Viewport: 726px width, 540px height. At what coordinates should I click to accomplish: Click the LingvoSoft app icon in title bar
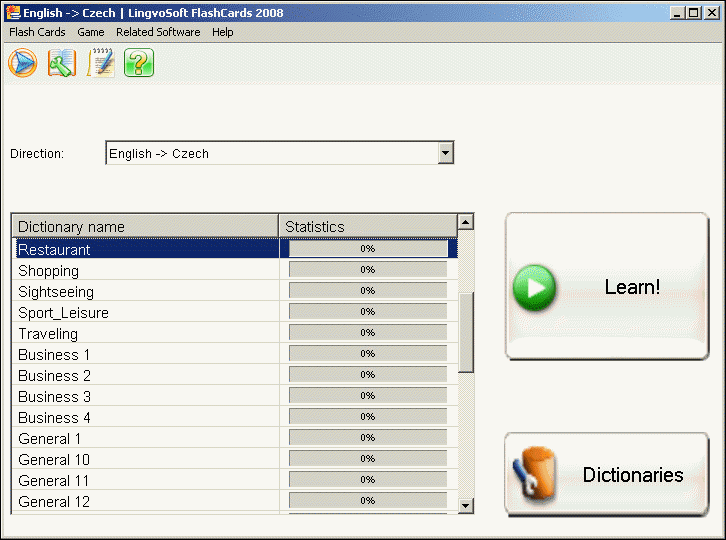(x=13, y=13)
